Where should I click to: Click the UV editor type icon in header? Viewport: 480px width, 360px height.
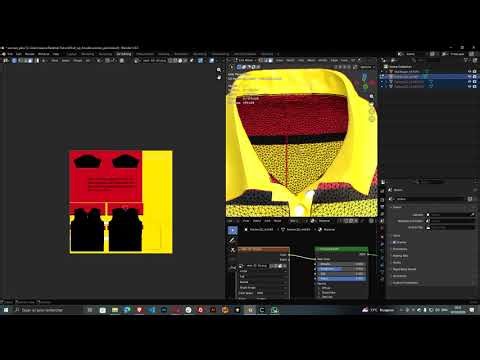[x=5, y=61]
